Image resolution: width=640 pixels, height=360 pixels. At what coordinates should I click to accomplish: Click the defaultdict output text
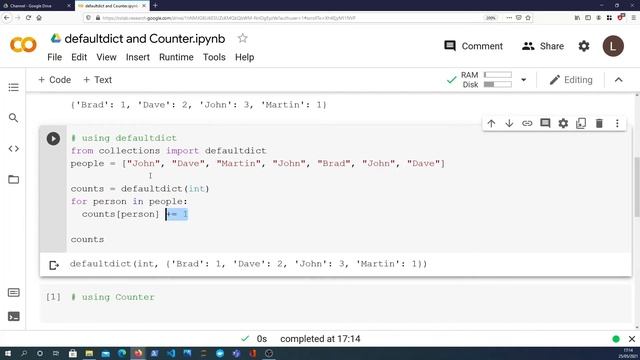pos(248,264)
